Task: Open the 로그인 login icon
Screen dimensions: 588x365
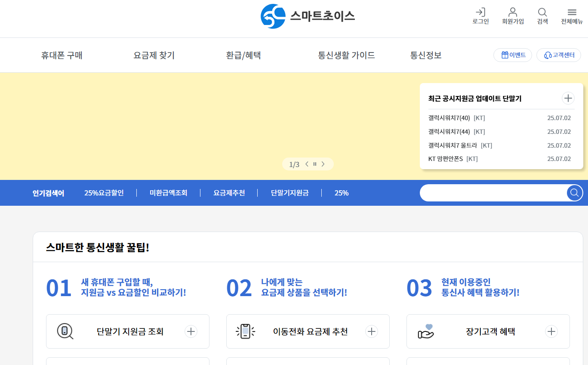Action: coord(480,16)
